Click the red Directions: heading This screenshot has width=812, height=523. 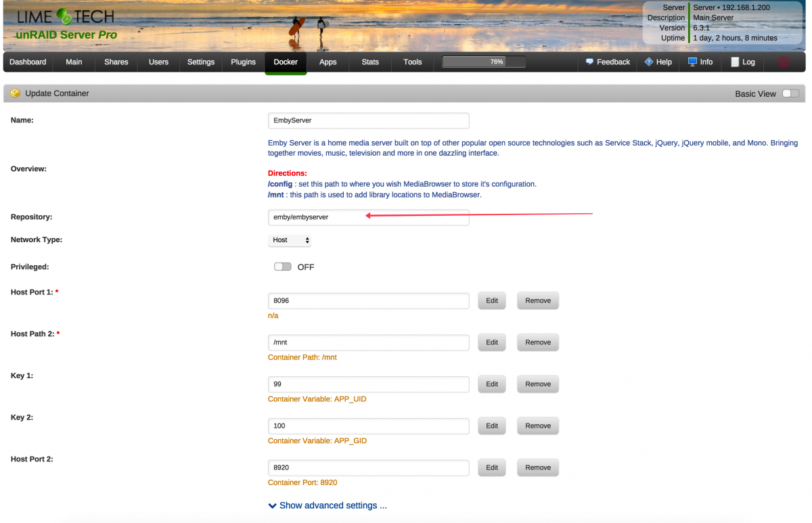[288, 173]
